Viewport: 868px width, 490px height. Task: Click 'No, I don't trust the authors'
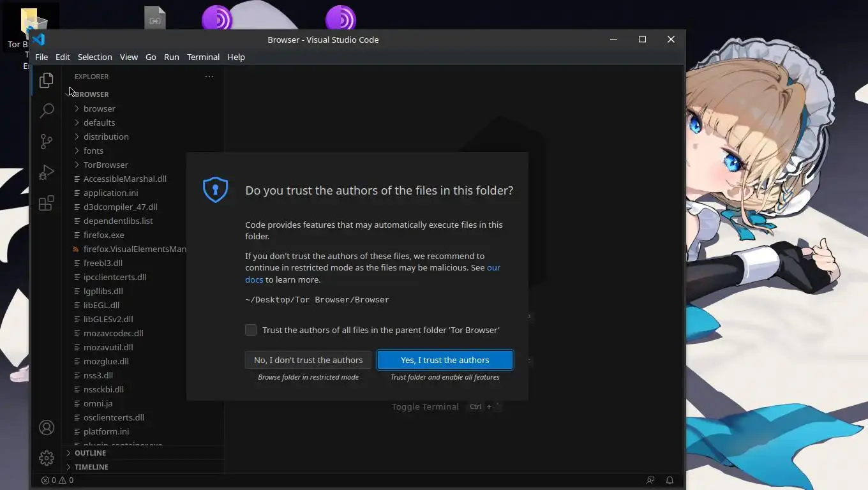coord(308,360)
